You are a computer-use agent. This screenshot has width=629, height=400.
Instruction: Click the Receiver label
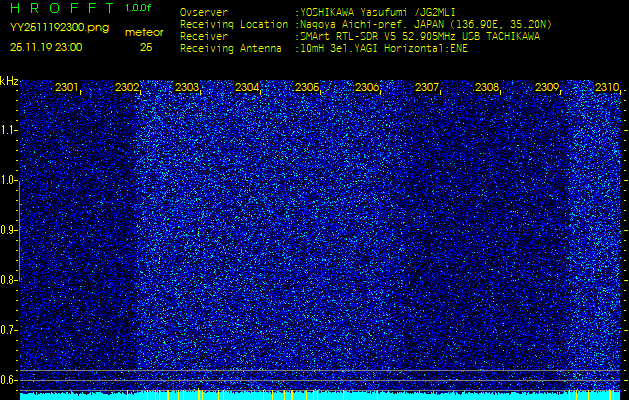[x=204, y=37]
